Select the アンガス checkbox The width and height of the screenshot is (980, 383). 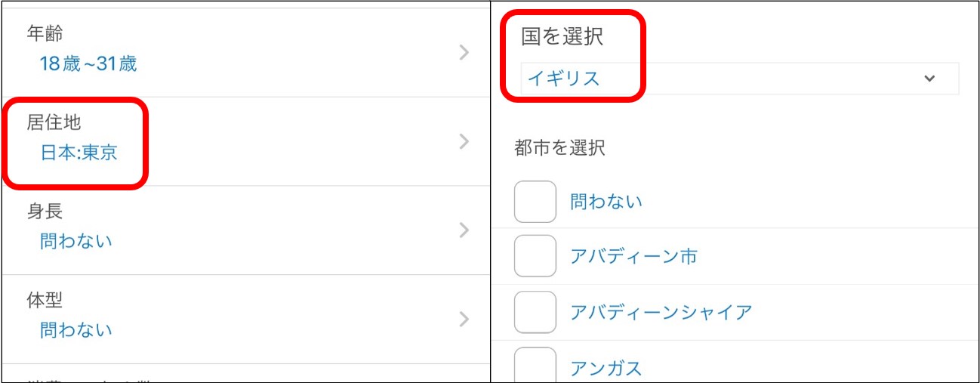pos(535,365)
